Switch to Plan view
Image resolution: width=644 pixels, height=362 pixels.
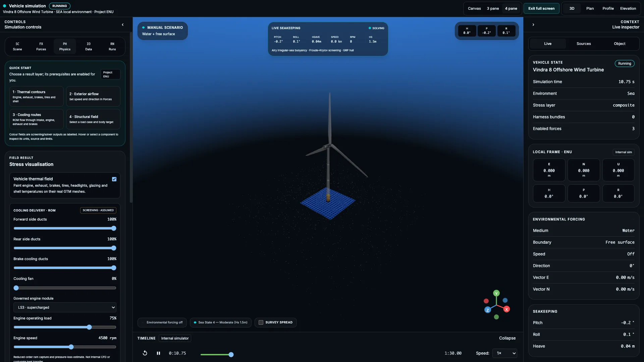(x=590, y=8)
